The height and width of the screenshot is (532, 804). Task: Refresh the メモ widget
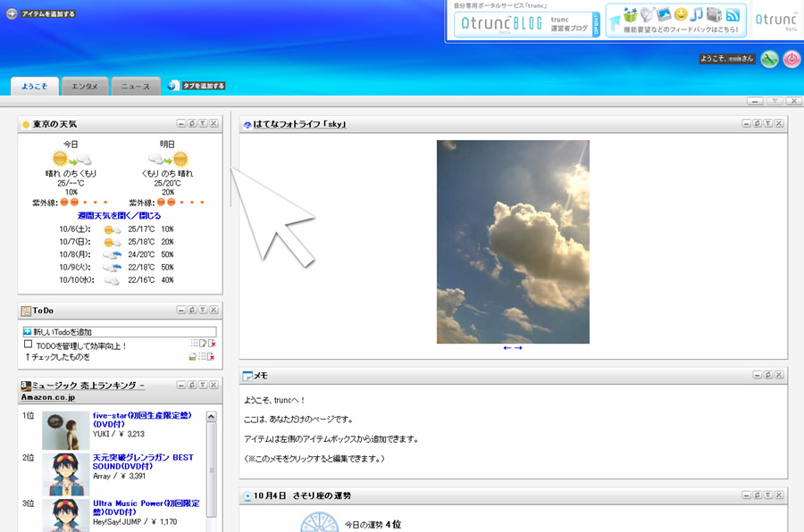[768, 375]
